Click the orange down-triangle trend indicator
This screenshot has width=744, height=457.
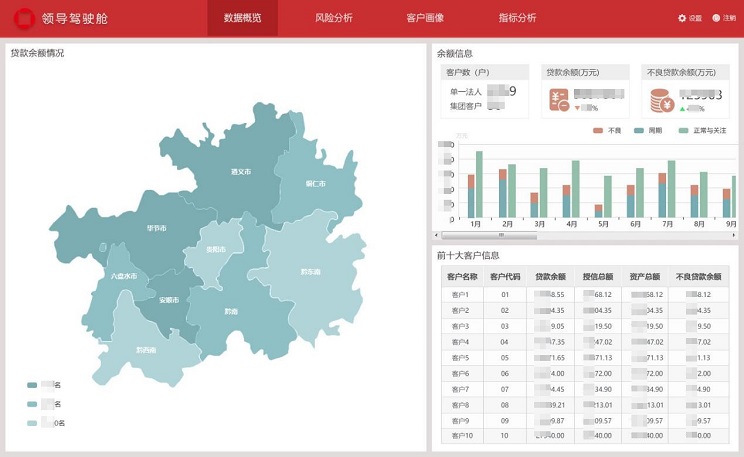[577, 108]
